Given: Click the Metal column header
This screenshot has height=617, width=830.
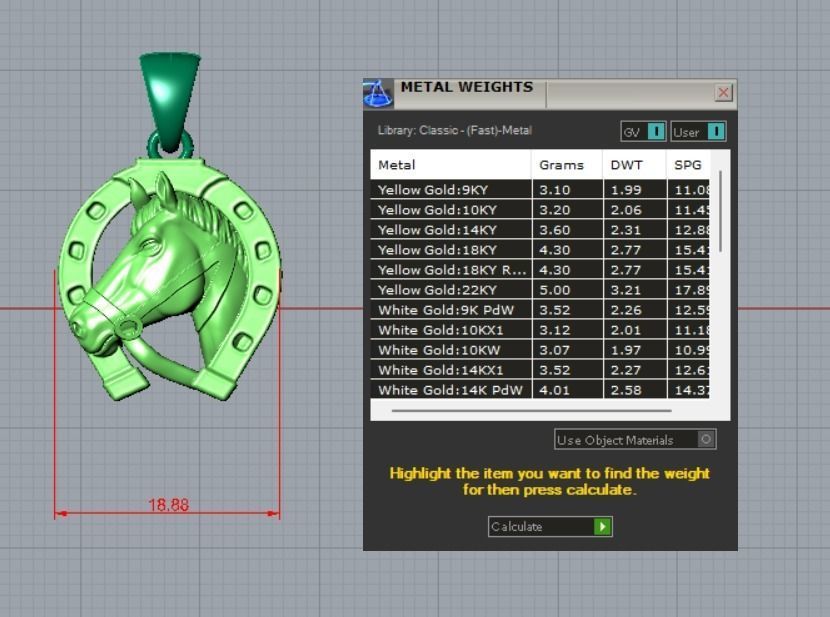Looking at the screenshot, I should point(450,165).
